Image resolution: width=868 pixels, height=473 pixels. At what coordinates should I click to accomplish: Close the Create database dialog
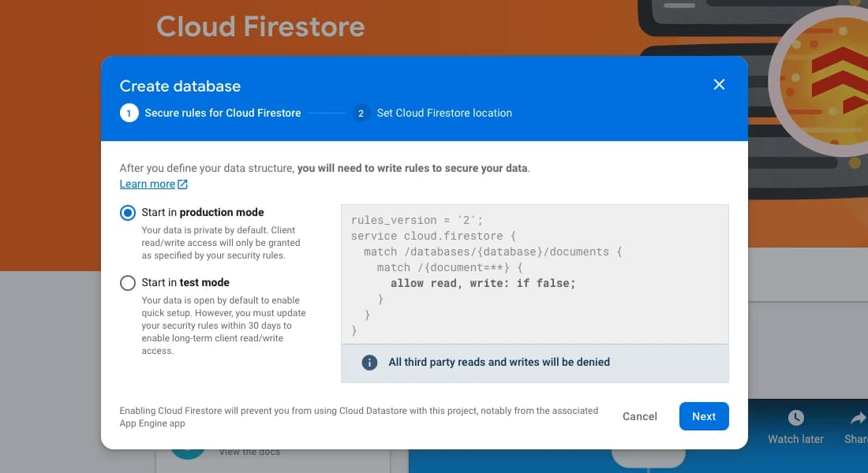(x=719, y=84)
